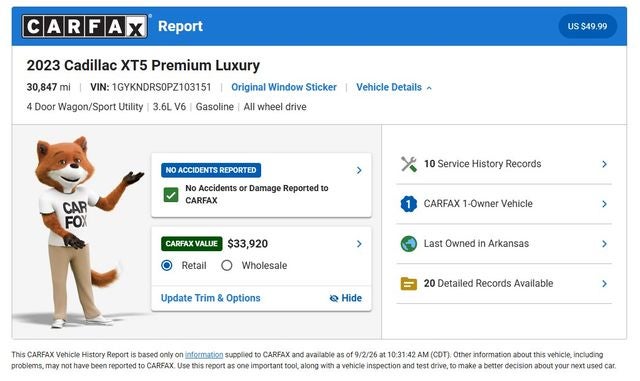Click the 'Report' header text
The width and height of the screenshot is (640, 381).
pos(180,26)
